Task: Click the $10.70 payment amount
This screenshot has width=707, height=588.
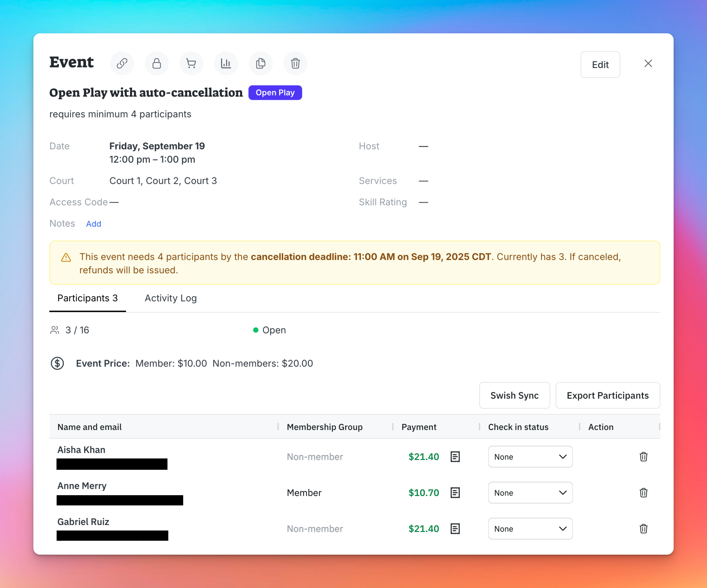Action: pos(424,493)
